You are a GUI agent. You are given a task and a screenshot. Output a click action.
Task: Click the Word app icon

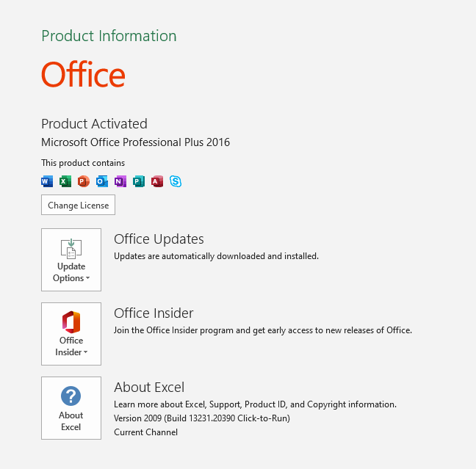[x=47, y=181]
